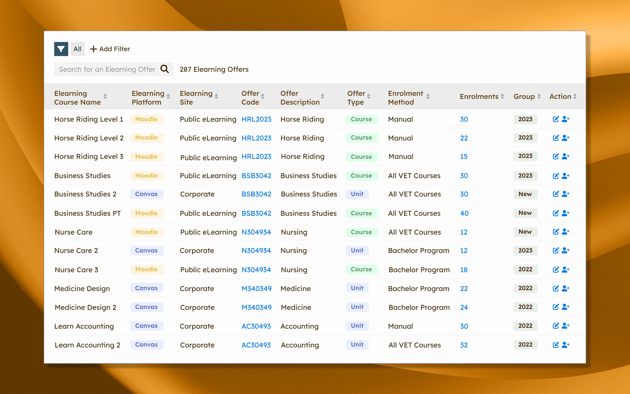This screenshot has width=630, height=394.
Task: Edit the Business Studies offer row
Action: 556,176
